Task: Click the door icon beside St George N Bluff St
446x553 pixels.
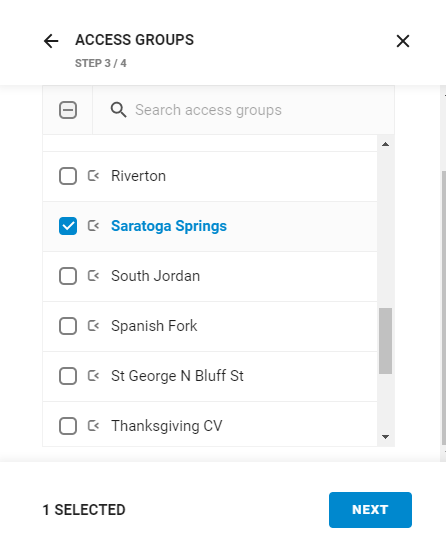Action: pyautogui.click(x=93, y=376)
